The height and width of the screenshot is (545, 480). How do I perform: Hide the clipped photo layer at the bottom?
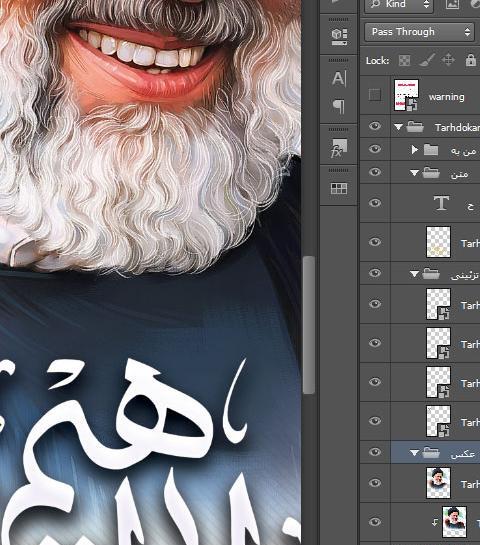tap(375, 522)
